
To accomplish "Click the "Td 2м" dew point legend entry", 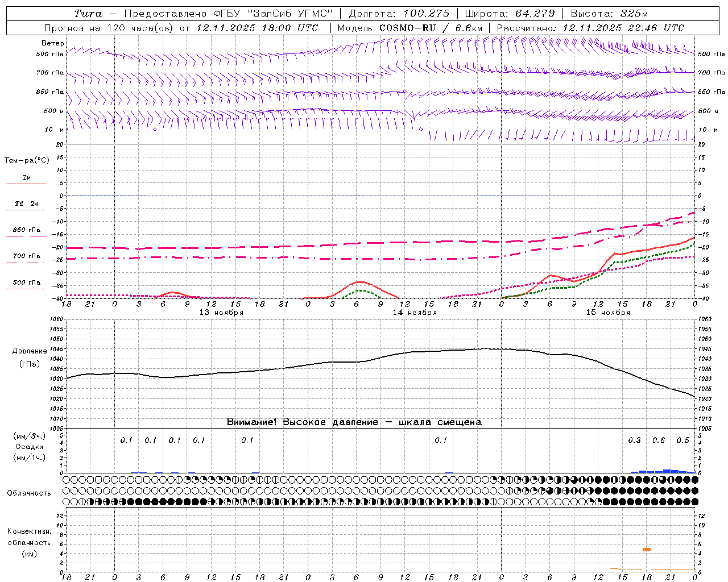I will [x=27, y=203].
